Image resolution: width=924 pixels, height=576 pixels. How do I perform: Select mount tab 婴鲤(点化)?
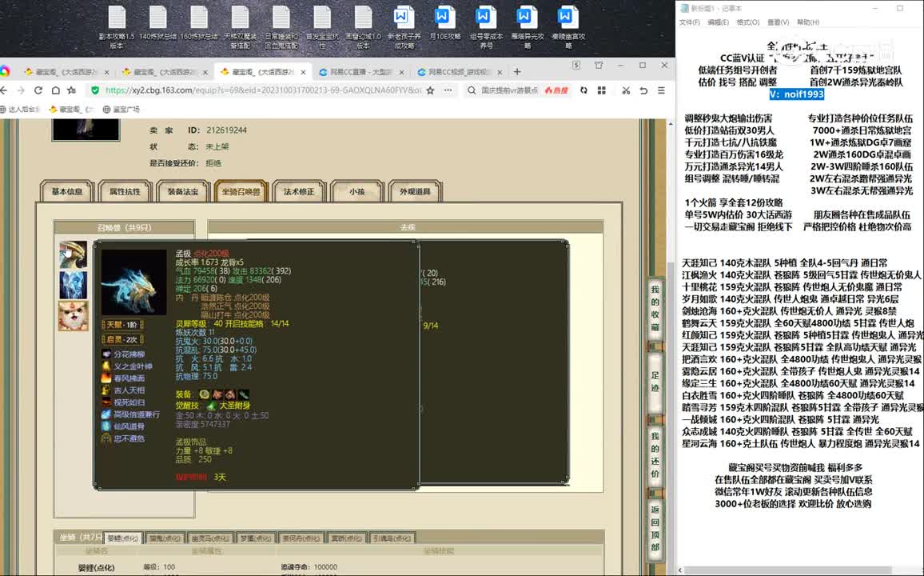(122, 538)
